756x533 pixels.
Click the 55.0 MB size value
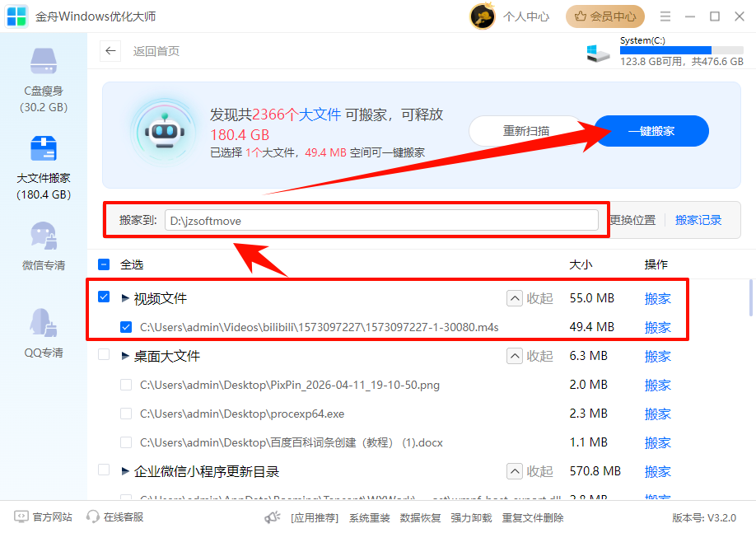tap(591, 298)
